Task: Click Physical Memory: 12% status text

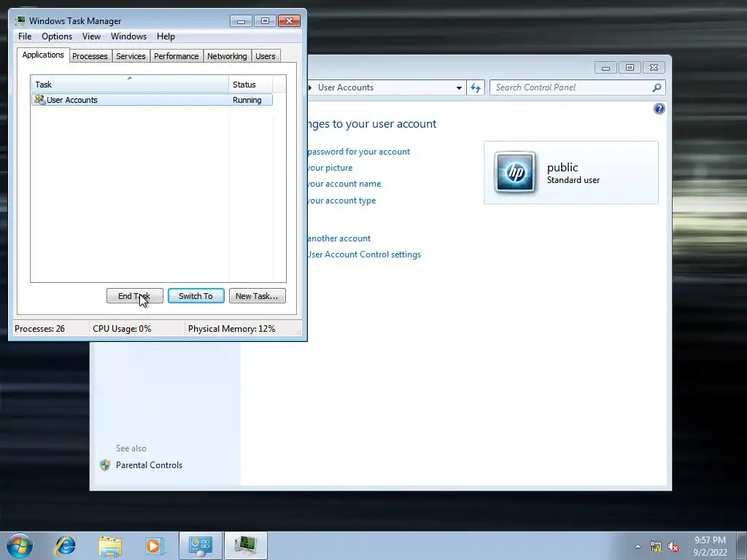Action: click(x=231, y=329)
